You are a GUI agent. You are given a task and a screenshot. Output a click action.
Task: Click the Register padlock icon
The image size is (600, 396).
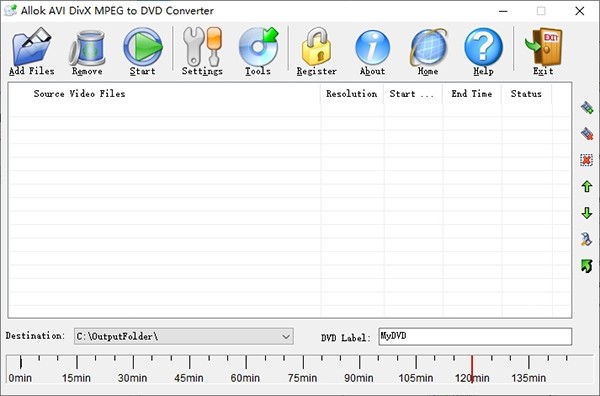pos(316,47)
